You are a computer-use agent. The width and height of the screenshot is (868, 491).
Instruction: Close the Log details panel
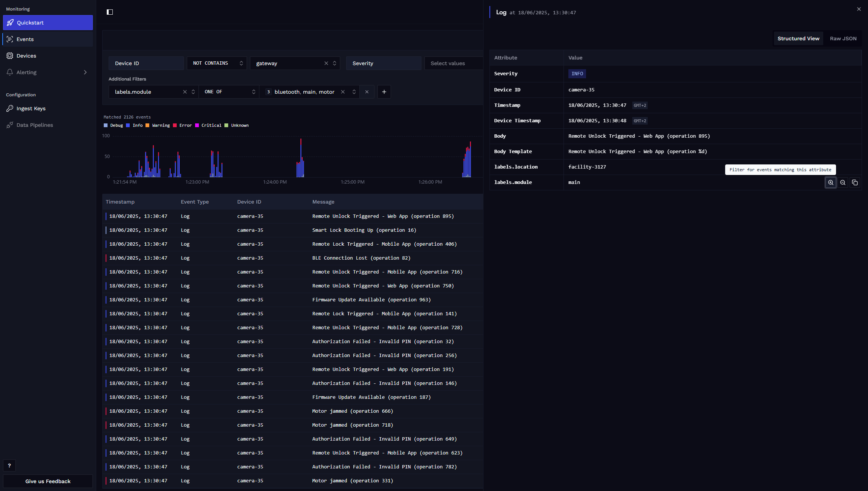(859, 9)
